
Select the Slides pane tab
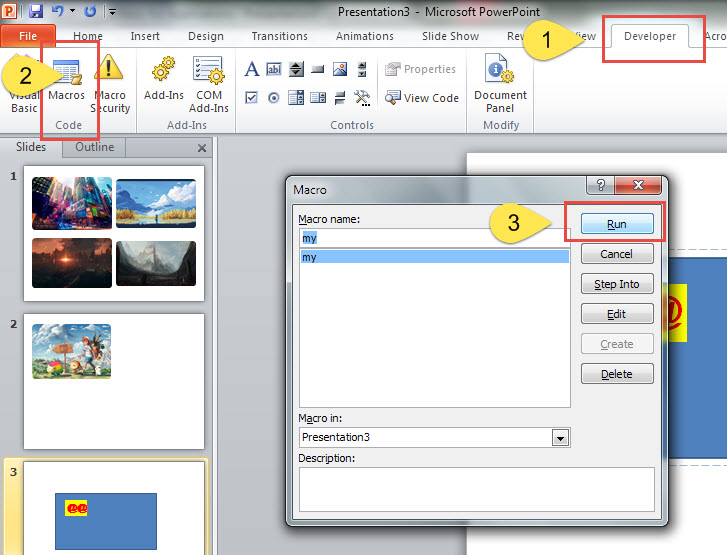point(31,147)
